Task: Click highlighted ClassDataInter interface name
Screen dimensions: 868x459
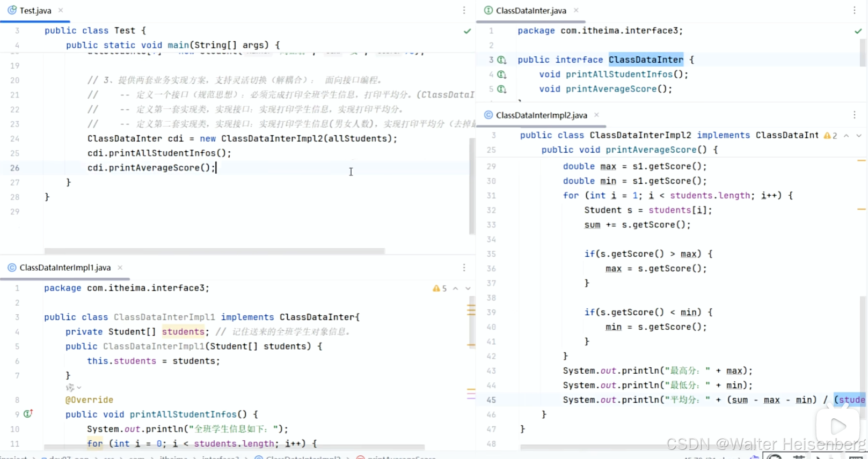Action: (646, 60)
